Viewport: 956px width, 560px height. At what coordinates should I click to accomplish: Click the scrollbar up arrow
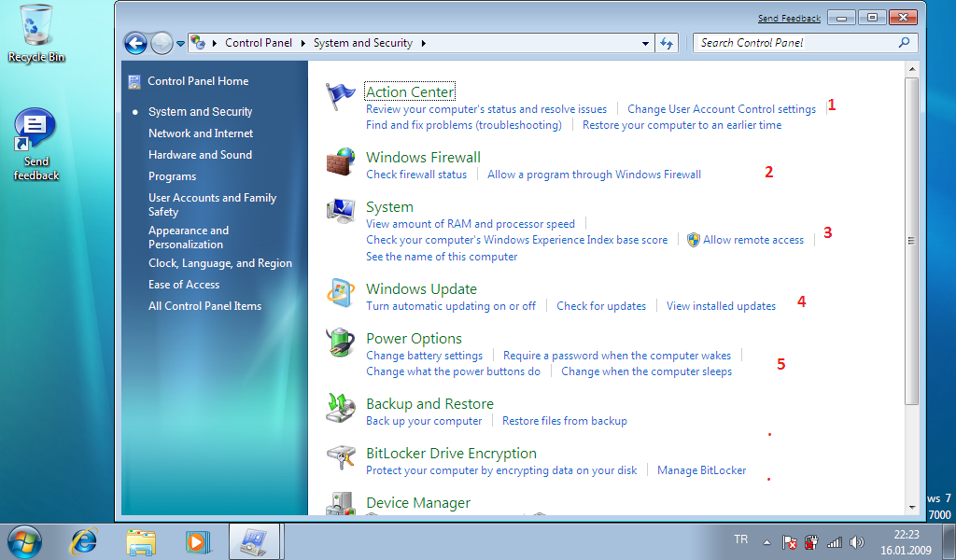click(911, 69)
